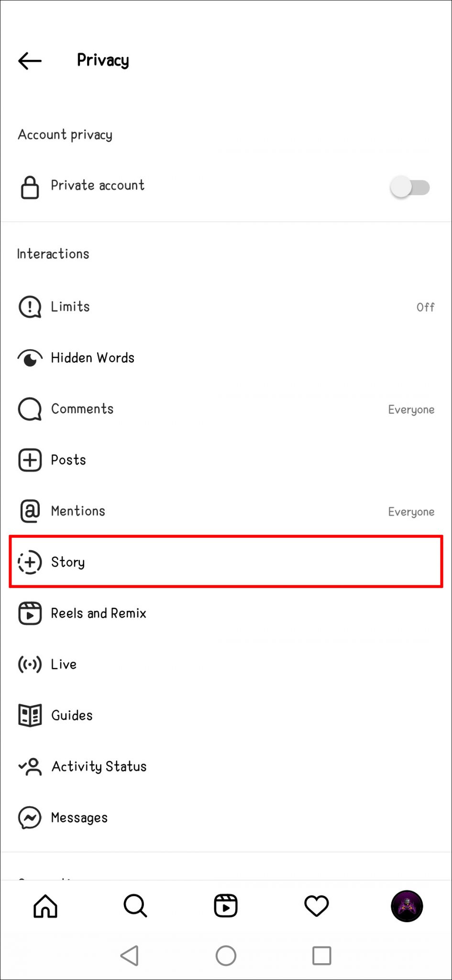This screenshot has height=980, width=452.
Task: Click the Story icon highlighted in red
Action: (29, 562)
